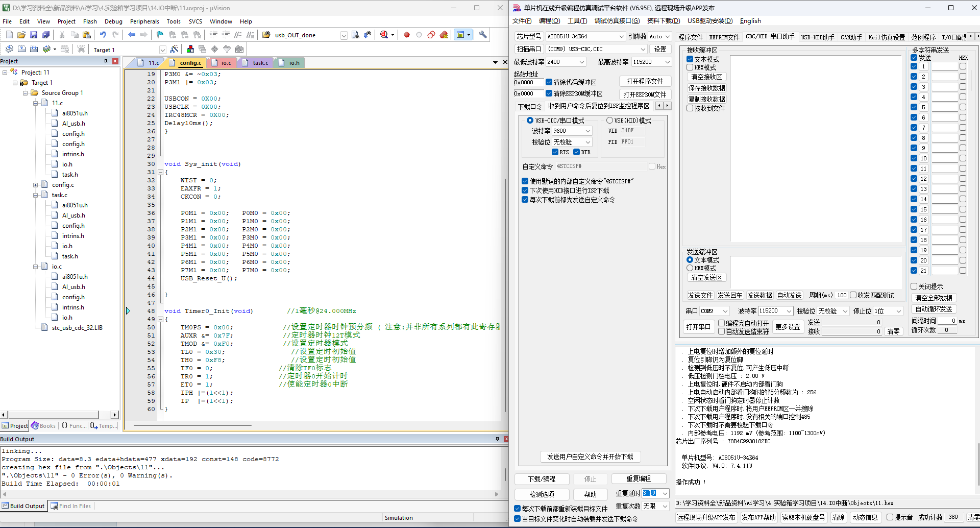The image size is (980, 528).
Task: Select USB(HID)模式 radio button
Action: pyautogui.click(x=609, y=121)
